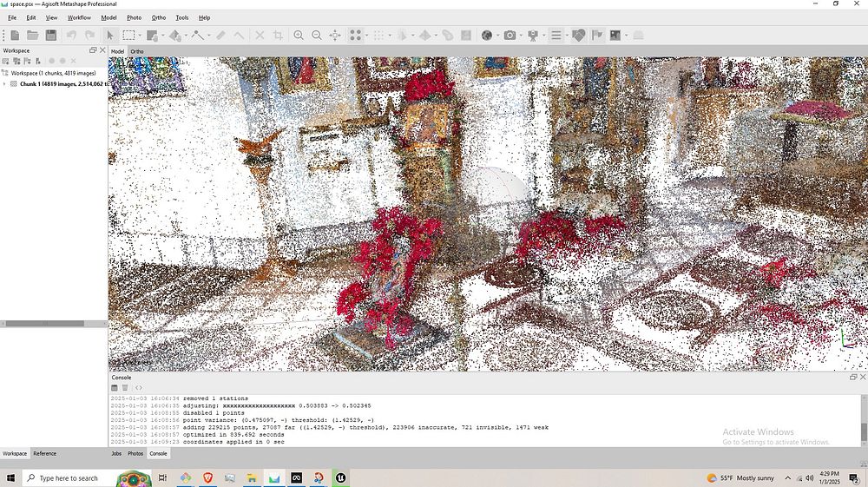Open the Move Region dropdown arrow
The image size is (868, 487).
(163, 36)
